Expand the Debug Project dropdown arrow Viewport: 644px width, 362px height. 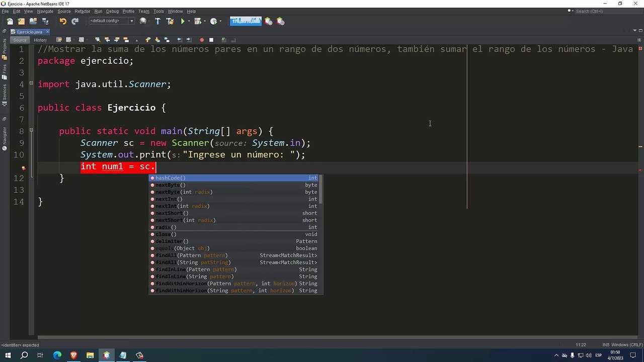pyautogui.click(x=205, y=21)
